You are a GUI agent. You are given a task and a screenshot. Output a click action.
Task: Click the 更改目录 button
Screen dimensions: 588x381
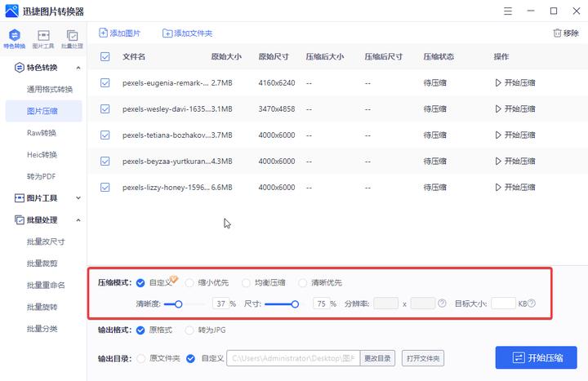377,358
